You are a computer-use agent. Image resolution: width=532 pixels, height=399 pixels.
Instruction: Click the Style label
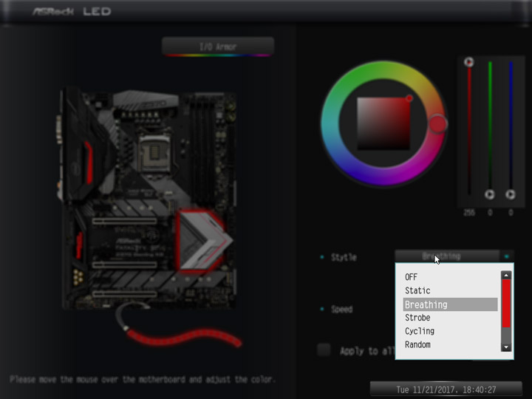344,258
